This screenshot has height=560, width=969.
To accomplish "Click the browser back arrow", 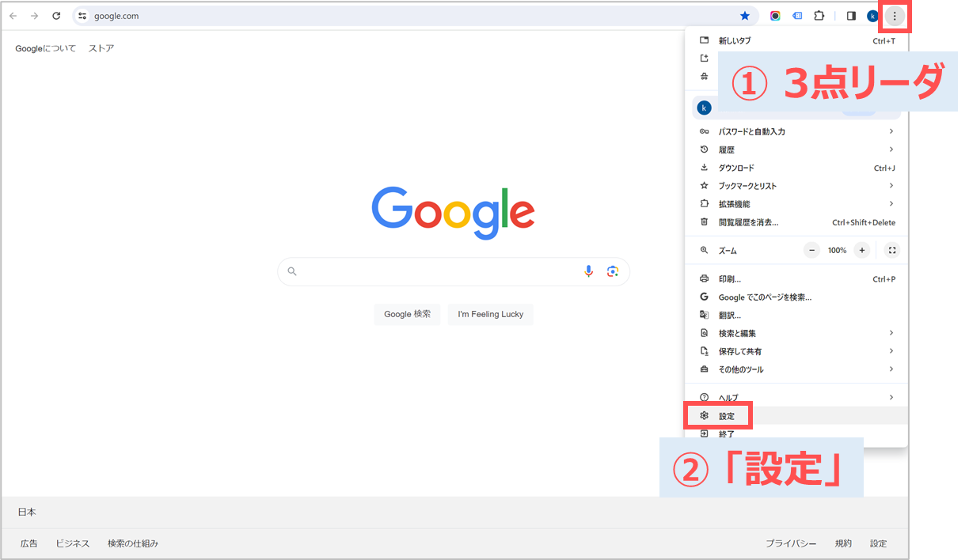I will 13,16.
